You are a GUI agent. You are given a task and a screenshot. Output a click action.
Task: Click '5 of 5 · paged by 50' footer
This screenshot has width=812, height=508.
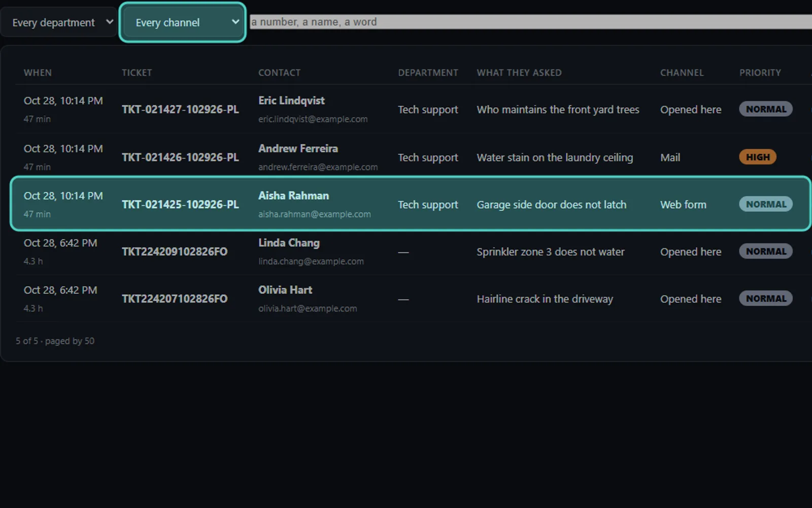tap(55, 341)
